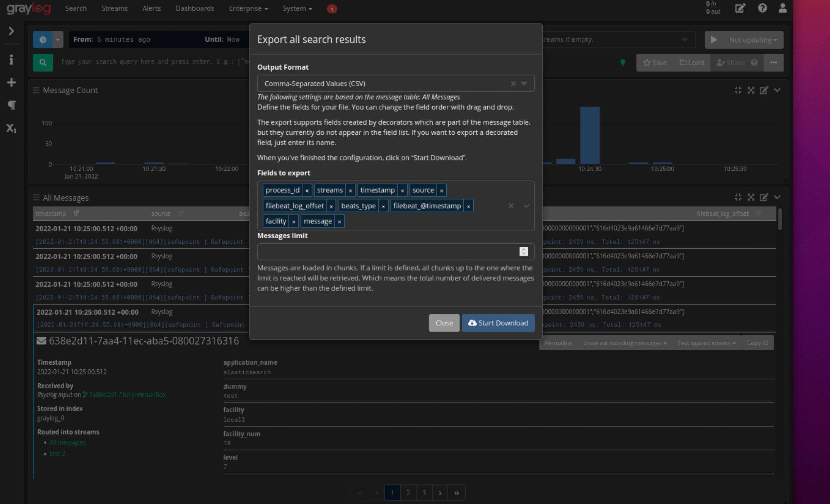830x504 pixels.
Task: Collapse the All Messages widget chevron
Action: pyautogui.click(x=778, y=197)
